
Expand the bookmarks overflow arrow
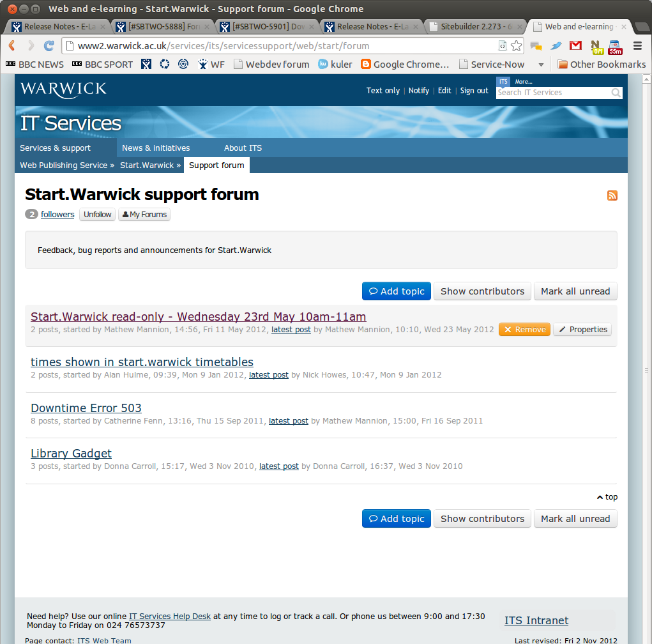tap(541, 65)
